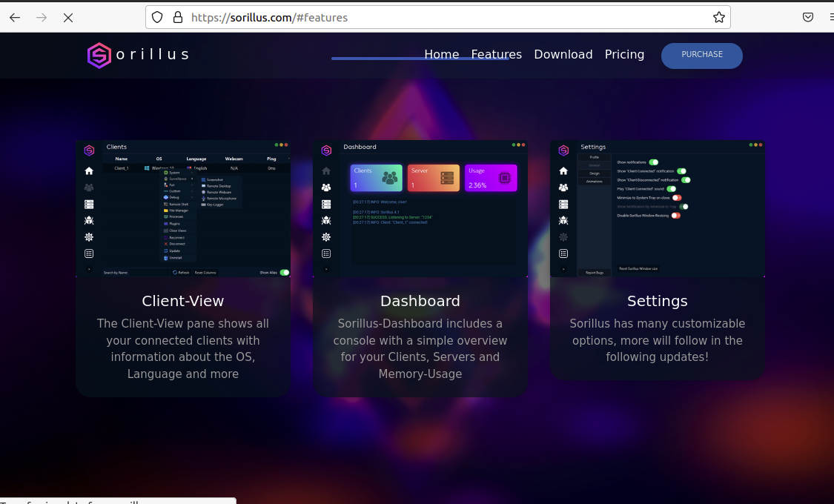Open the Surveillance submenu in the context menu
Image resolution: width=834 pixels, height=504 pixels.
(178, 179)
